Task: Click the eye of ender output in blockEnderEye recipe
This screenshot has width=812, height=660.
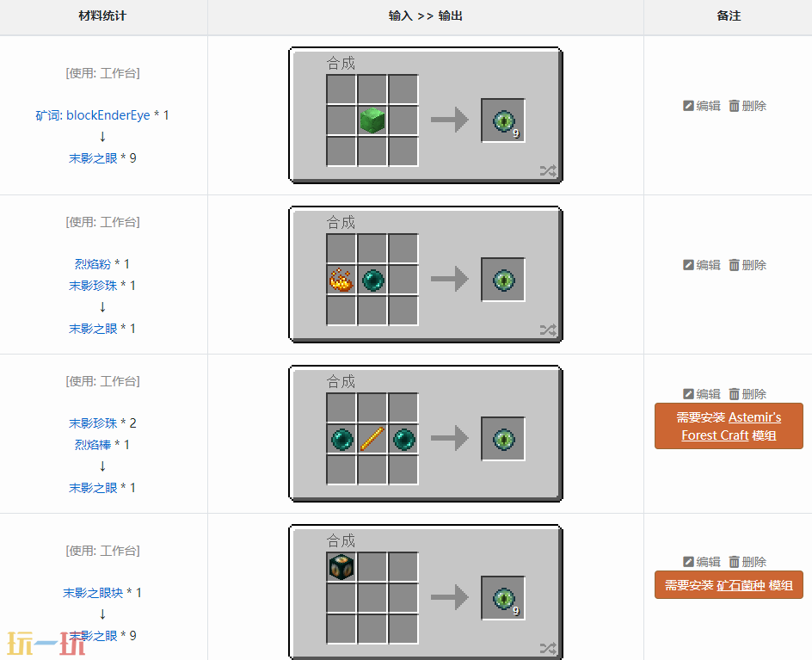Action: [503, 120]
